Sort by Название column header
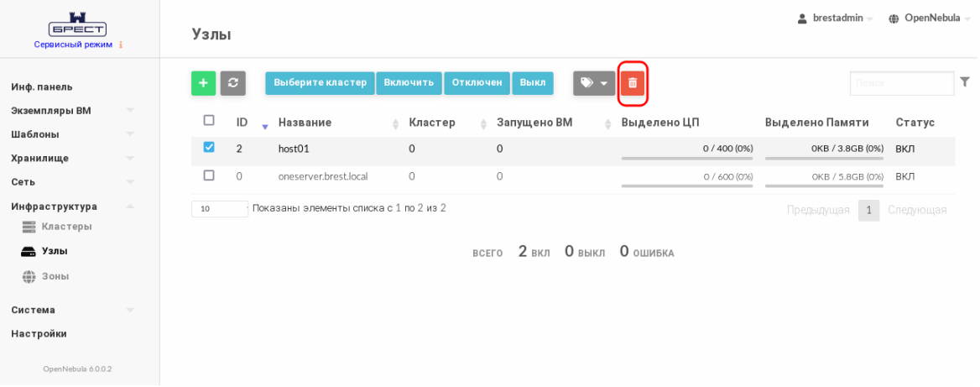This screenshot has width=980, height=387. [305, 123]
